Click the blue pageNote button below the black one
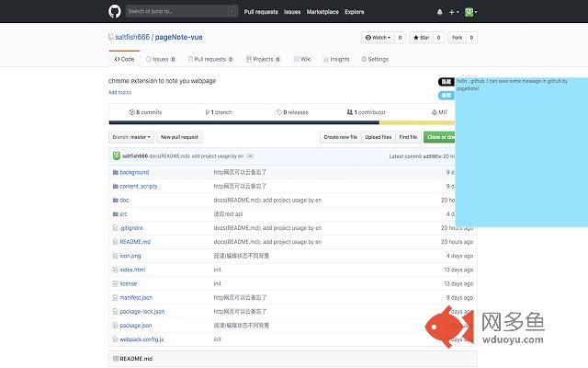This screenshot has width=588, height=368. (x=447, y=96)
